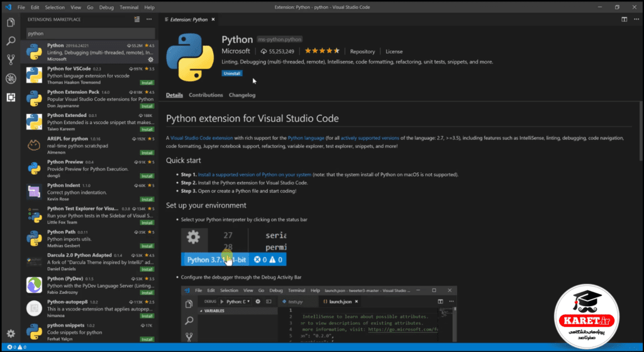Click the ms-python.python identifier badge
The image size is (644, 352).
(280, 40)
